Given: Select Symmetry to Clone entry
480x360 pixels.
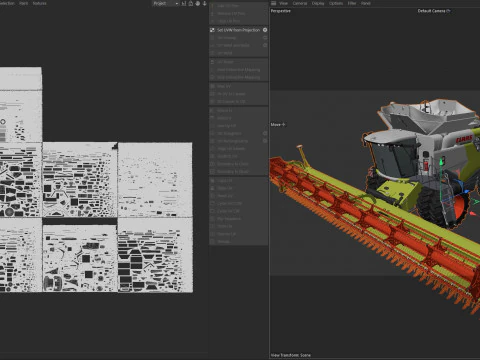Looking at the screenshot, I should (x=238, y=164).
